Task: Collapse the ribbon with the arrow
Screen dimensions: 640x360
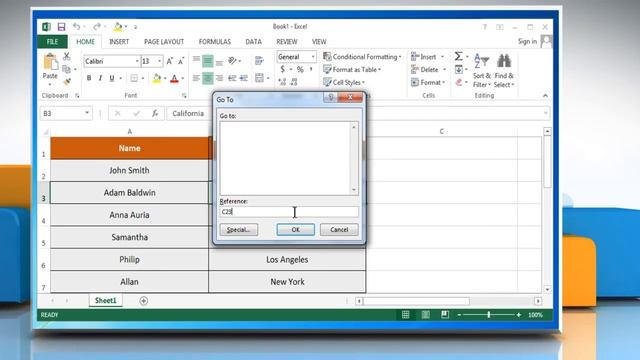Action: (545, 96)
